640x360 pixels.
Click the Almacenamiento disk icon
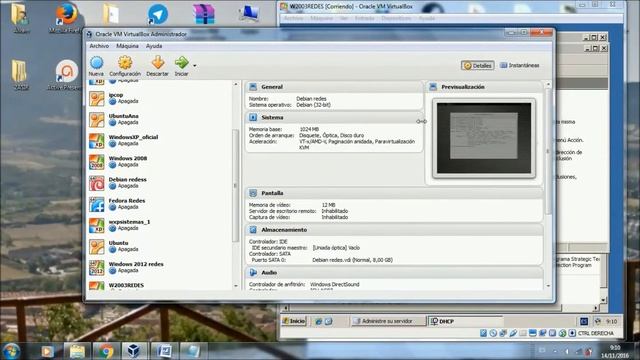253,230
